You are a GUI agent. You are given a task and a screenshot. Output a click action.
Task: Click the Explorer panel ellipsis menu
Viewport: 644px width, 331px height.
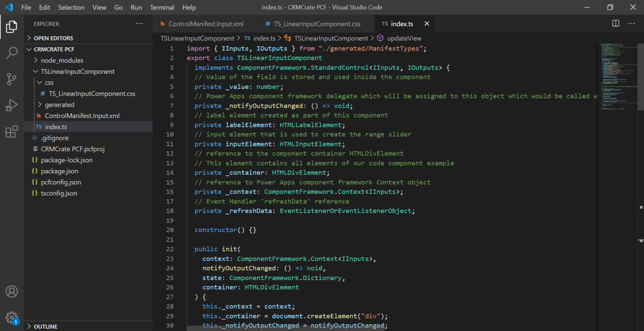139,23
